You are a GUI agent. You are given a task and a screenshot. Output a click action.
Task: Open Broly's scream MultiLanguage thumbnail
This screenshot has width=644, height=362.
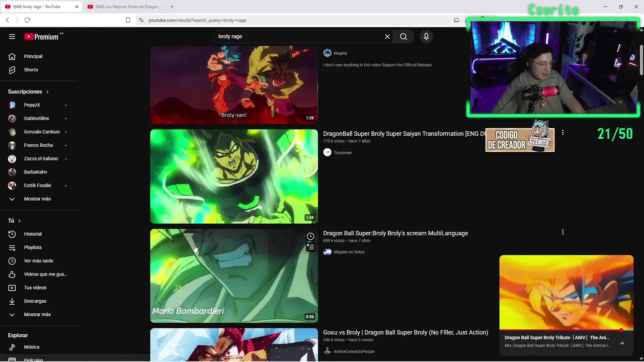point(234,276)
